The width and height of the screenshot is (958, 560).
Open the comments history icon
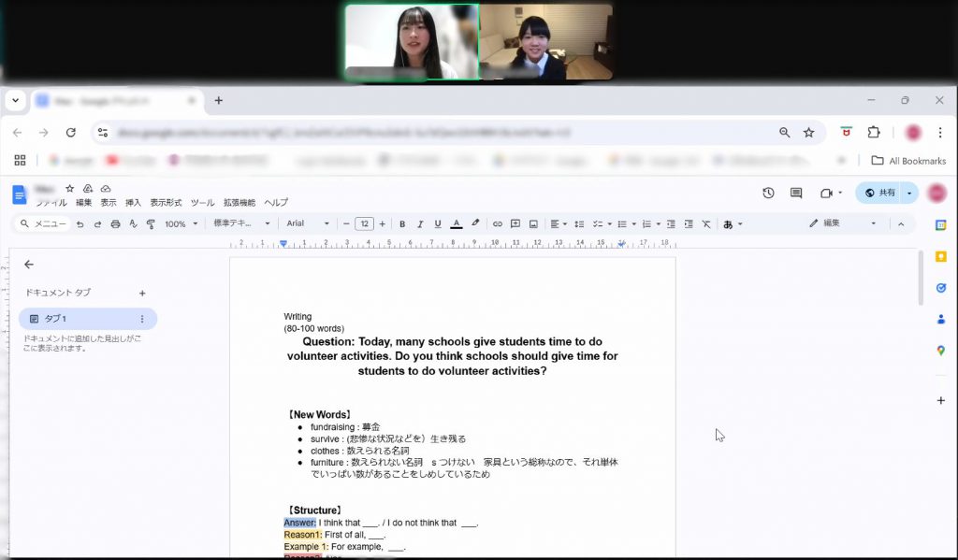tap(796, 193)
